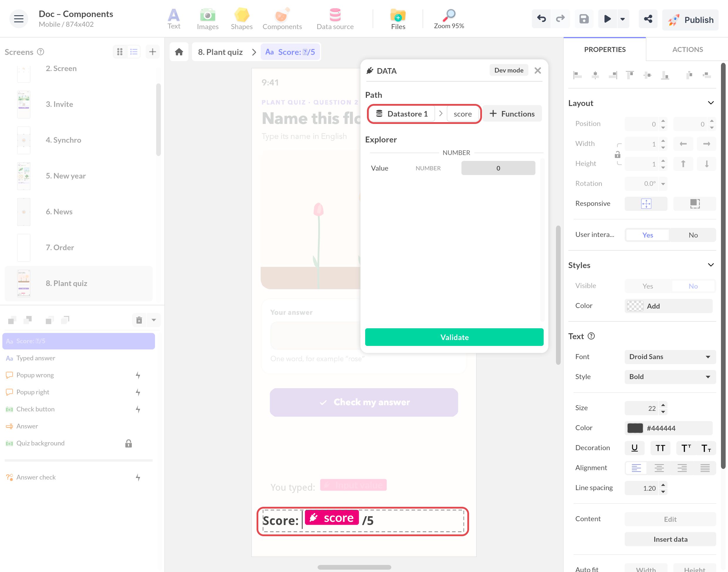The height and width of the screenshot is (572, 728).
Task: Open the Rotation dropdown arrow
Action: pyautogui.click(x=663, y=184)
